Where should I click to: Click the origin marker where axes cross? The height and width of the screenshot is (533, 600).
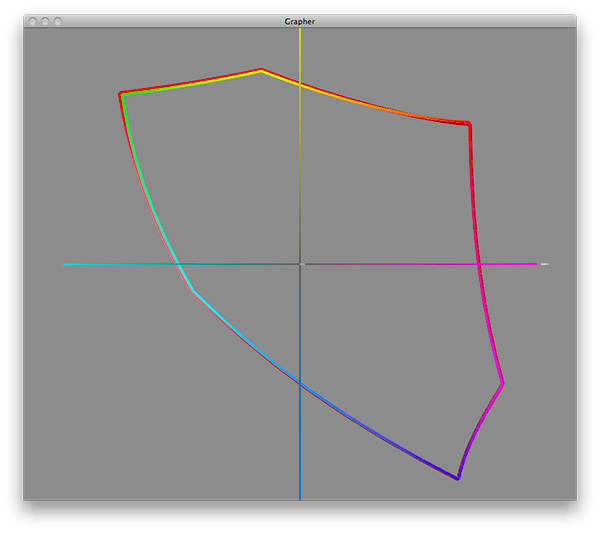pos(300,264)
